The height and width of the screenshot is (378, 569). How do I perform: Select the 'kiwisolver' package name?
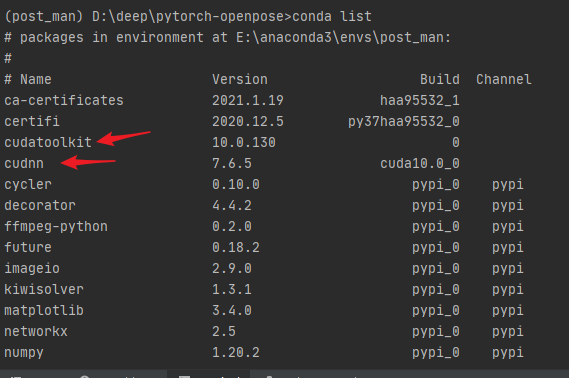point(44,290)
